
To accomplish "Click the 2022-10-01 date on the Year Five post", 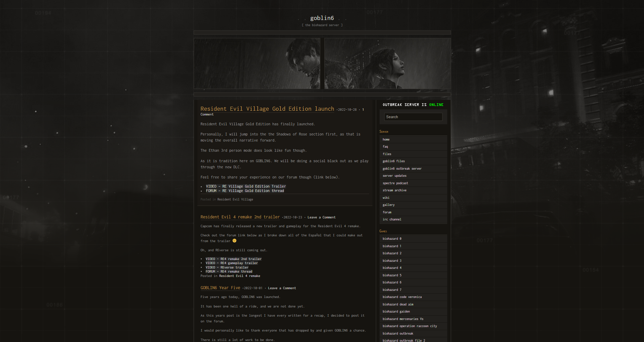I will pos(253,288).
